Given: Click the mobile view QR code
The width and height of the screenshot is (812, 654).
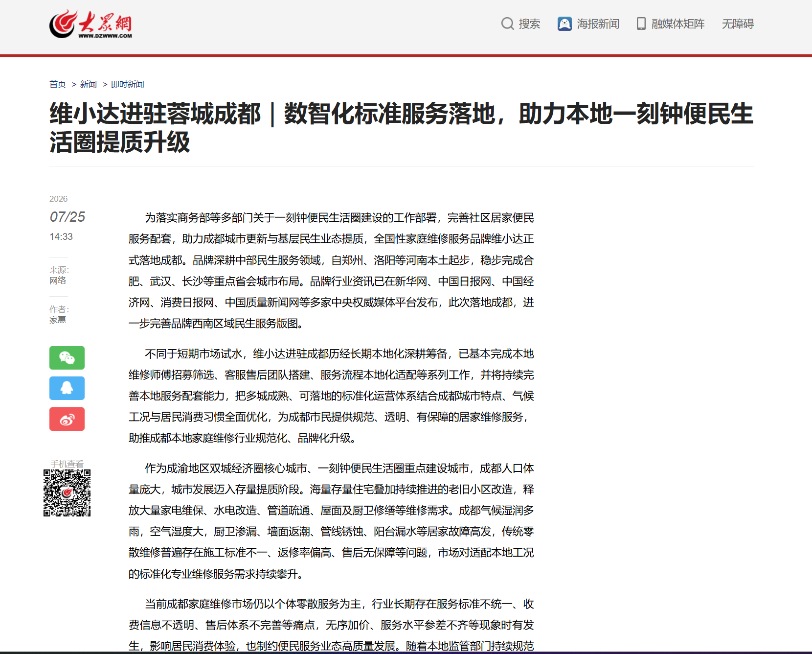Looking at the screenshot, I should click(x=67, y=493).
